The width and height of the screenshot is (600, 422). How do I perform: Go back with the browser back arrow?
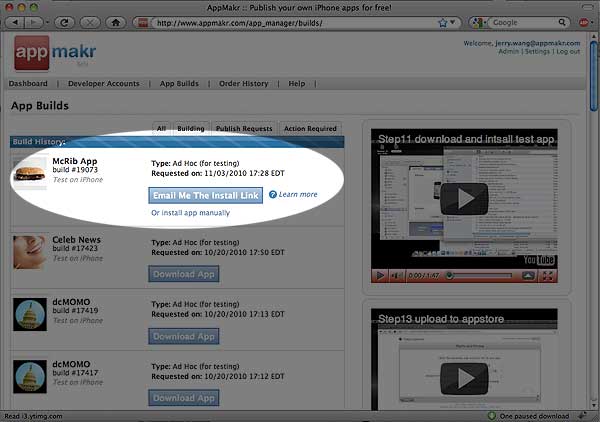(x=15, y=23)
